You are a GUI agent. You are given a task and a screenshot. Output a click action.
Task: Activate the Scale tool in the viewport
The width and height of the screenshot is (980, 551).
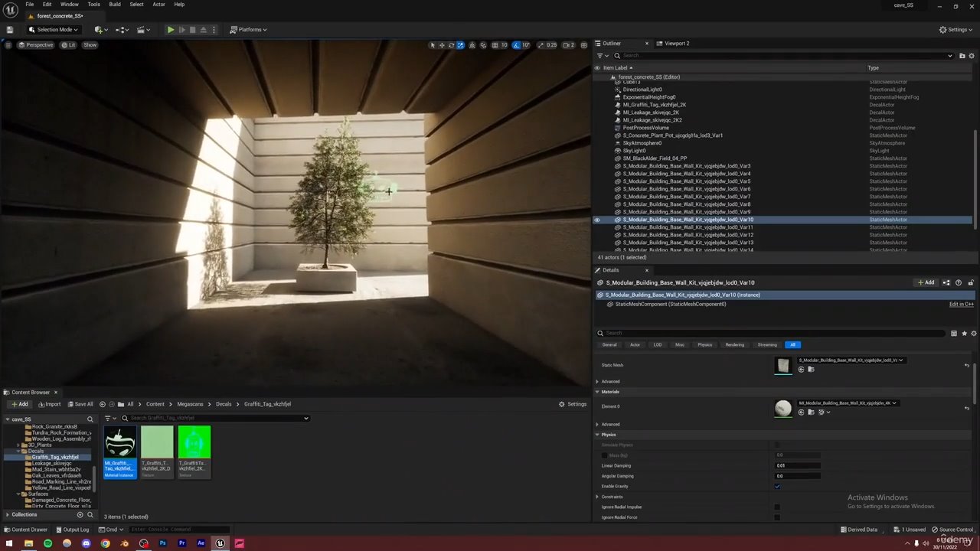coord(460,45)
